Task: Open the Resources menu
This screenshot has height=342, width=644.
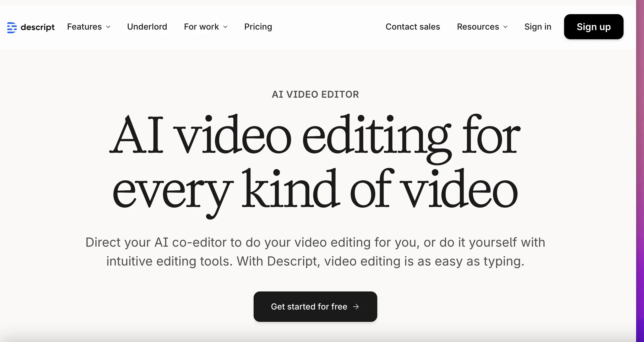Action: [478, 27]
